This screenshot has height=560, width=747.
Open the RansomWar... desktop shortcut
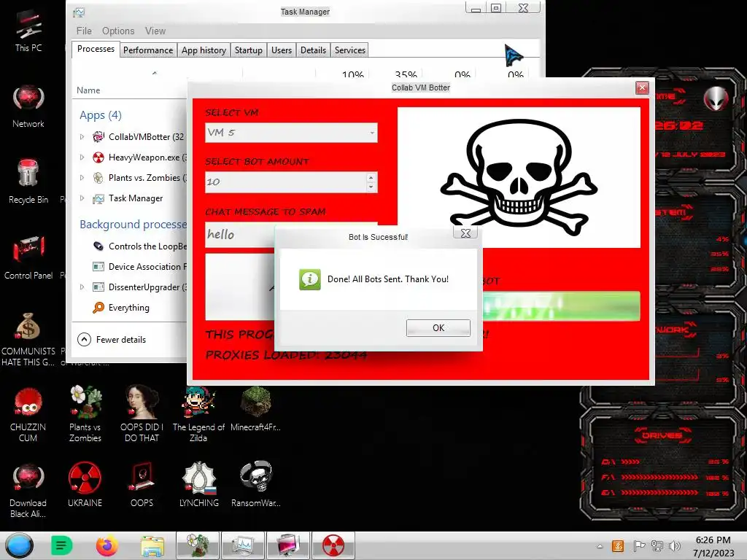coord(255,485)
